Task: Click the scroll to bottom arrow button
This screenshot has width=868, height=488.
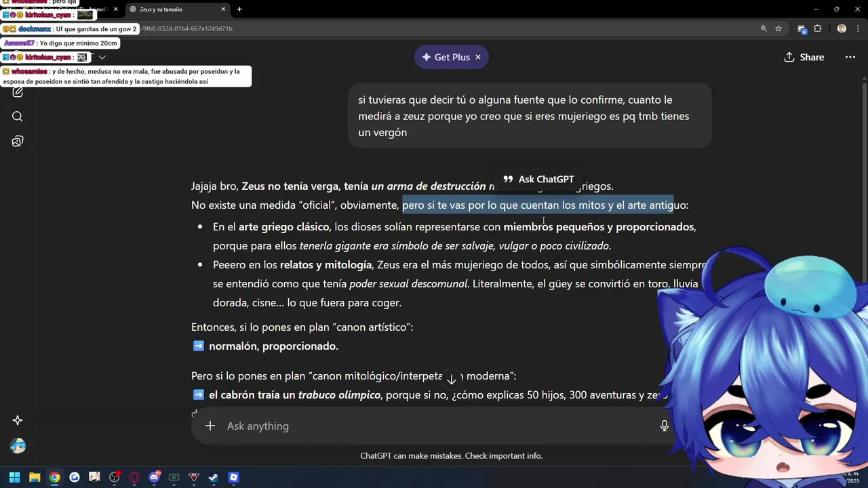Action: coord(452,380)
